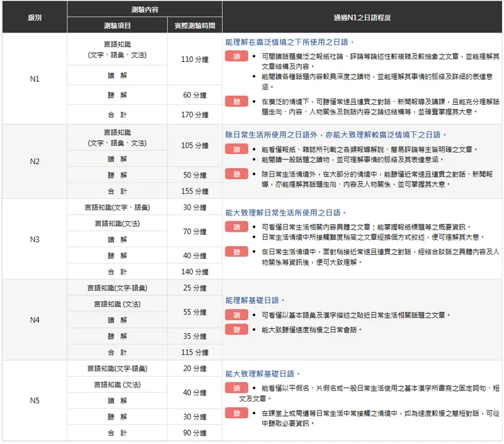The height and width of the screenshot is (444, 504).
Task: Click the 20 分鐘 time cell
Action: (x=195, y=368)
